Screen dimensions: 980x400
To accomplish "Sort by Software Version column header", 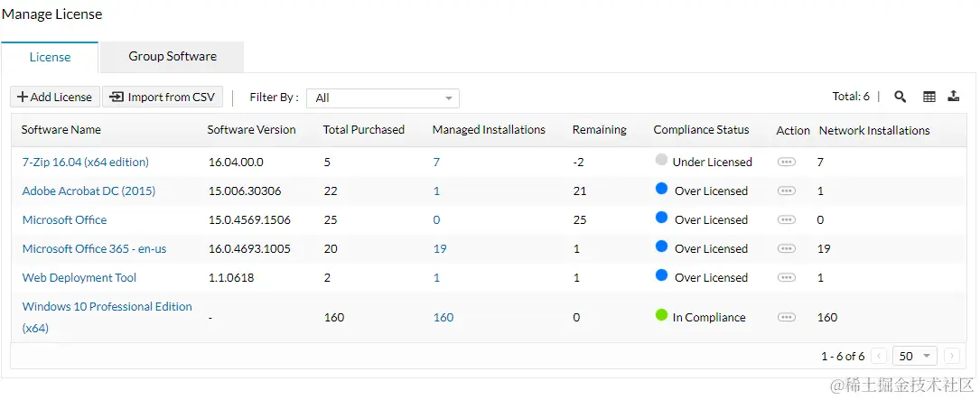I will (251, 130).
